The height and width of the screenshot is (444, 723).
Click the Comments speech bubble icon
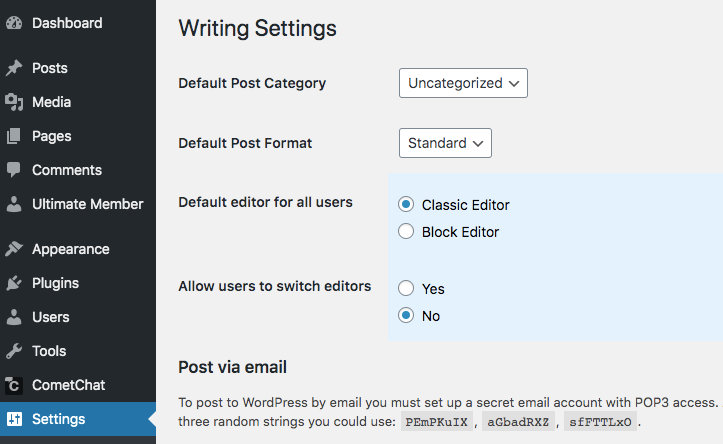click(14, 170)
